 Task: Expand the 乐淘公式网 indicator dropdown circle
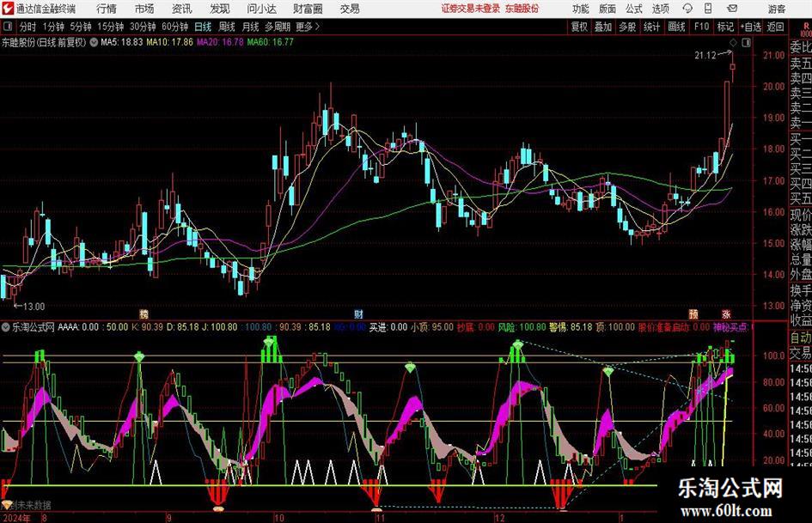point(6,327)
